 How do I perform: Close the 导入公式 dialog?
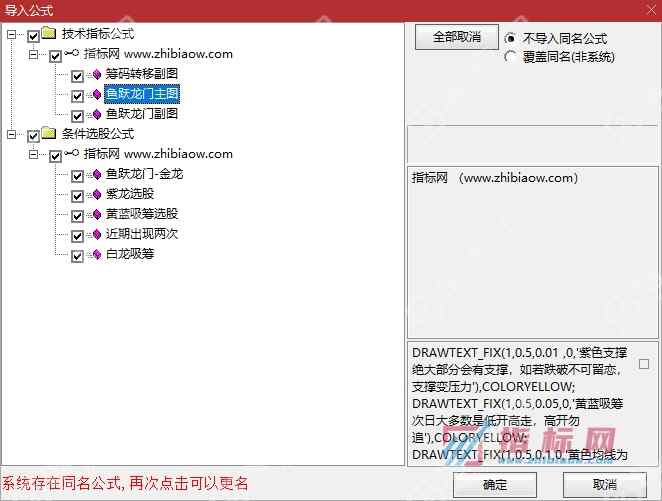tap(651, 9)
